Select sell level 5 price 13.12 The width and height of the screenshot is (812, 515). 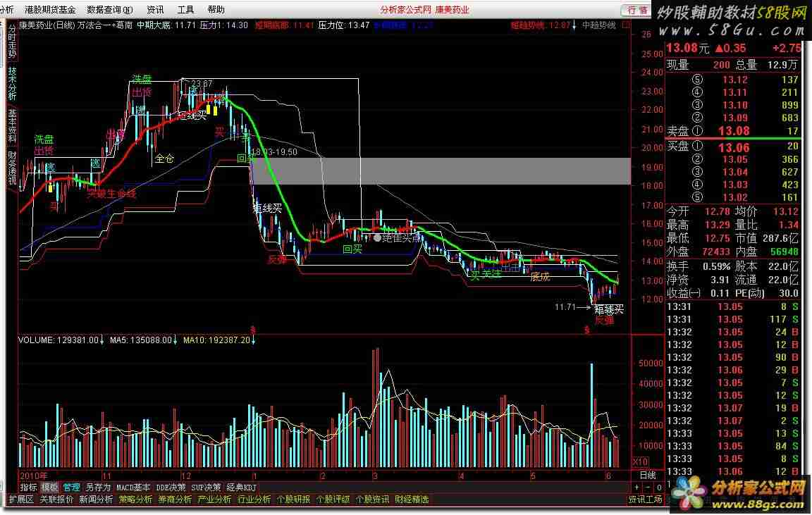pyautogui.click(x=735, y=80)
